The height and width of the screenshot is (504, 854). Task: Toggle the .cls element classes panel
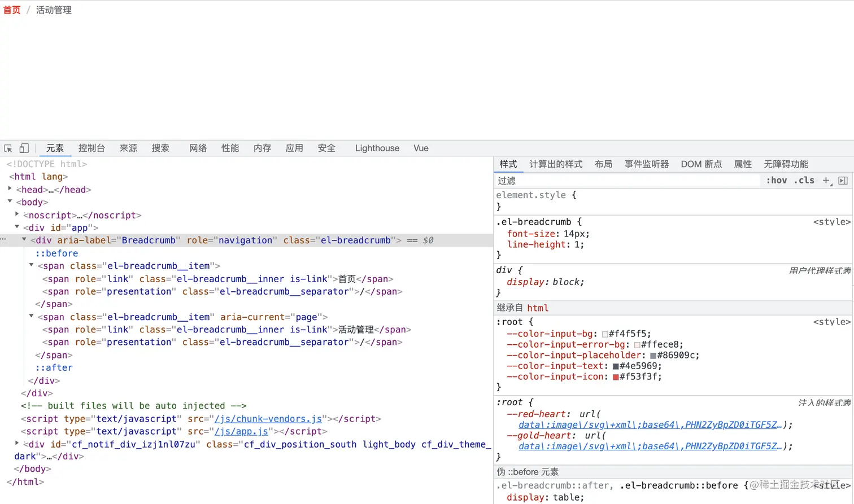804,181
